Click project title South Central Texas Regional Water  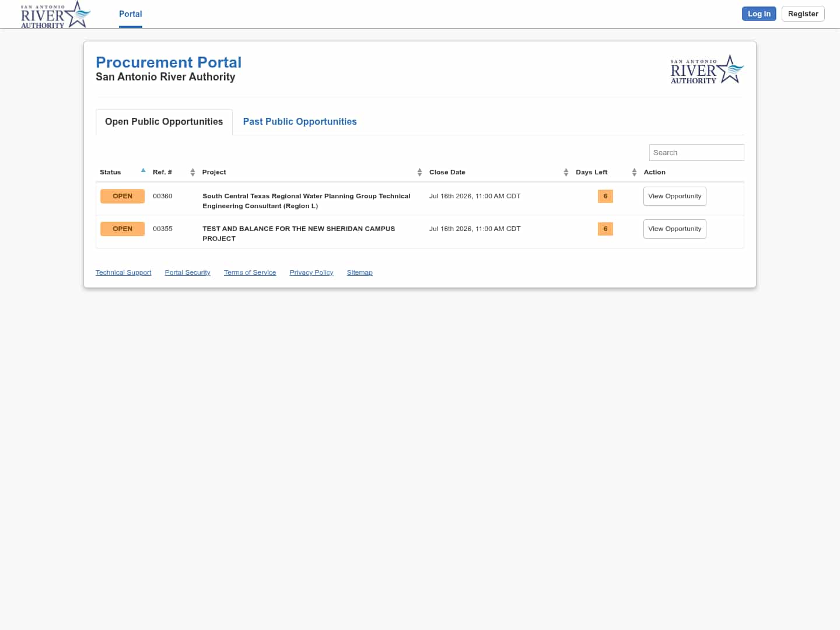pyautogui.click(x=306, y=201)
